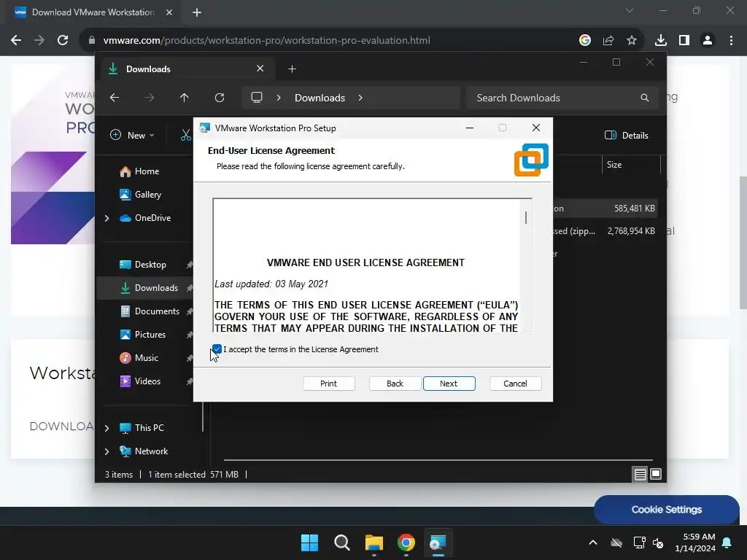Viewport: 747px width, 560px height.
Task: Switch Explorer to details list view
Action: pyautogui.click(x=640, y=474)
